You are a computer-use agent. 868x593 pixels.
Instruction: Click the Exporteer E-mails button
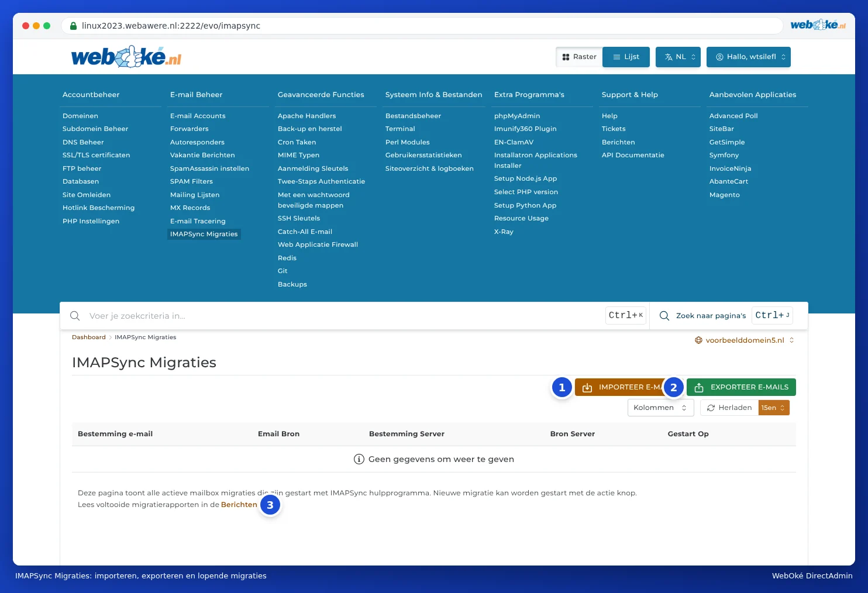741,387
